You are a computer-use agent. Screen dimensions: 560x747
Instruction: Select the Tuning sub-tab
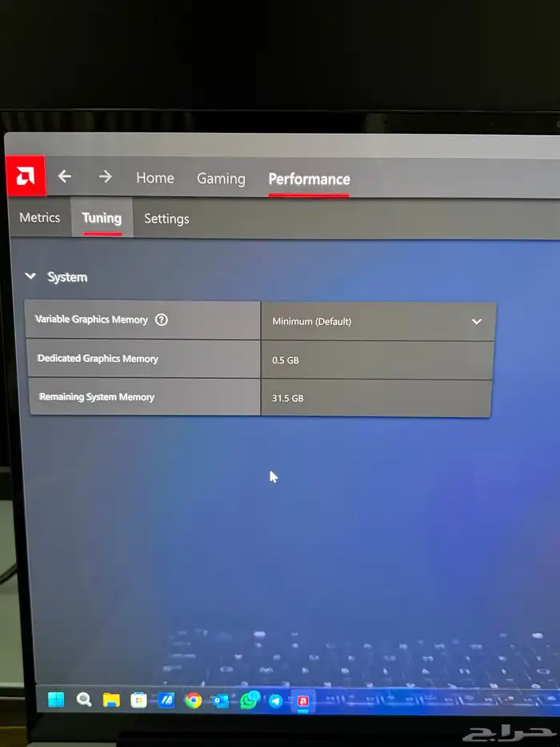102,219
